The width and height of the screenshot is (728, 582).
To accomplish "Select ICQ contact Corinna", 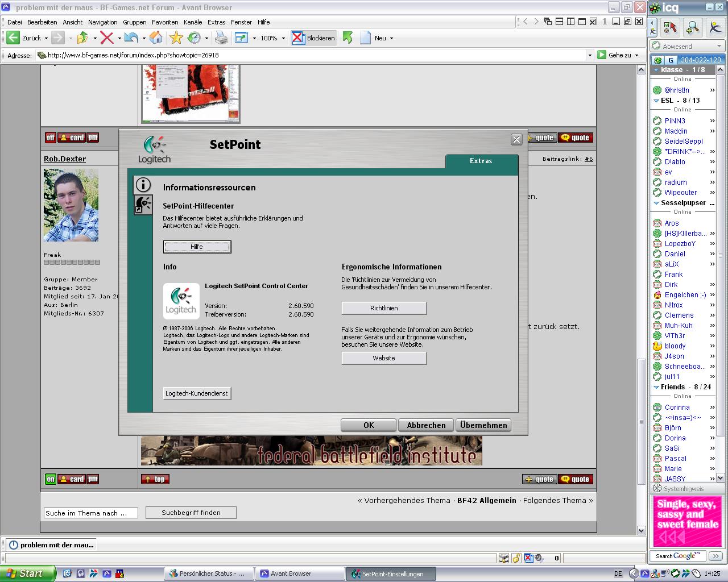I will (x=677, y=408).
